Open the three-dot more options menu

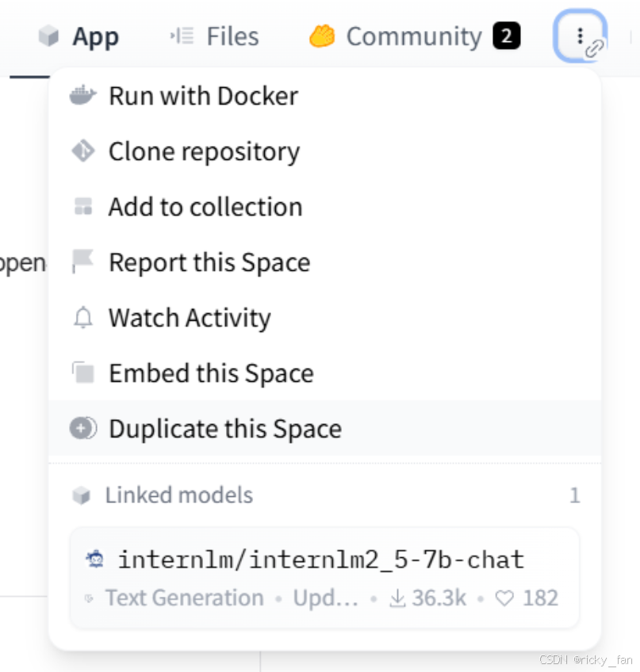[580, 36]
